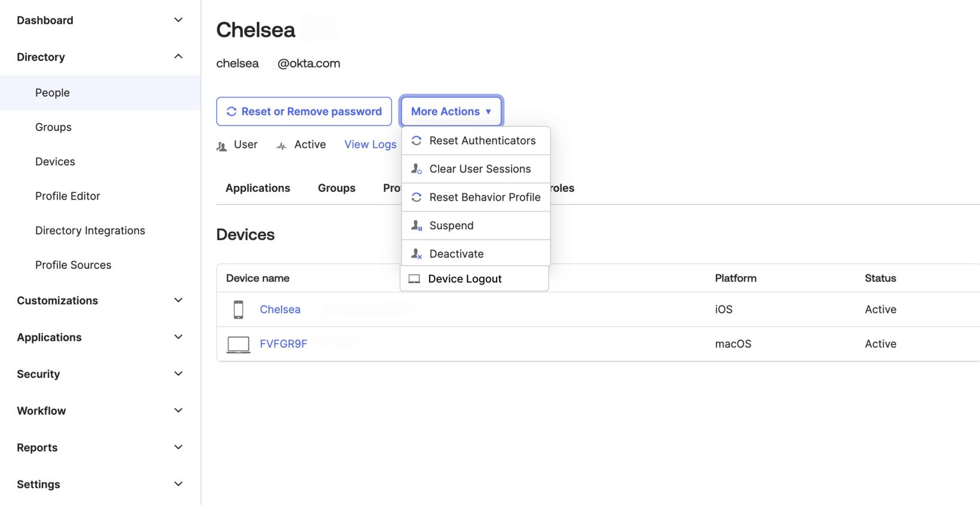Screen dimensions: 980x505
Task: Expand the Customizations sidebar section
Action: coord(178,301)
